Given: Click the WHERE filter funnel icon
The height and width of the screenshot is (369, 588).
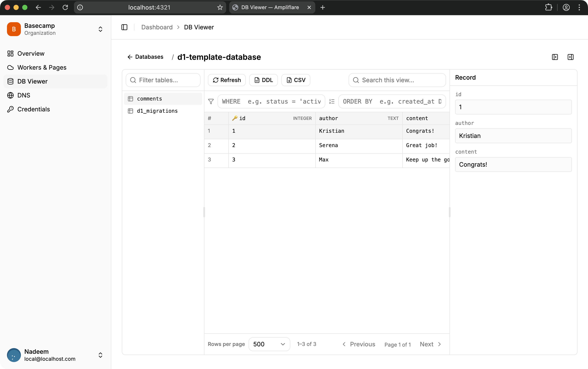Looking at the screenshot, I should click(211, 101).
